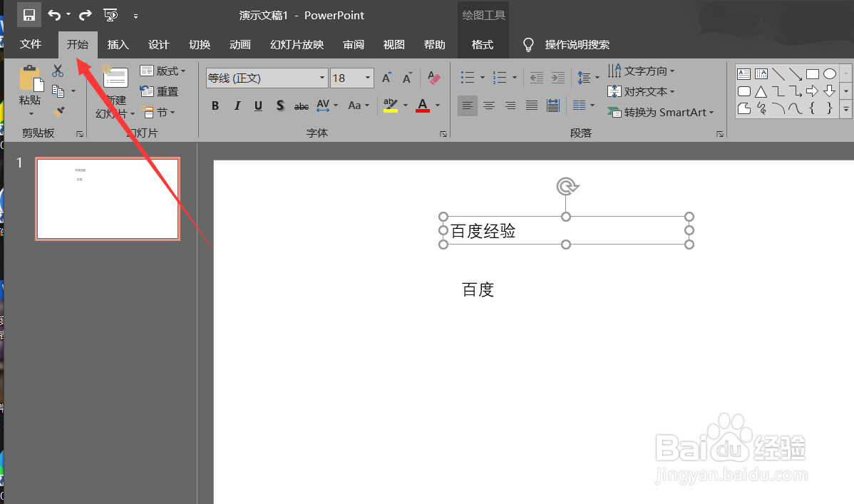Image resolution: width=854 pixels, height=504 pixels.
Task: Open the 视图 tab
Action: click(393, 45)
